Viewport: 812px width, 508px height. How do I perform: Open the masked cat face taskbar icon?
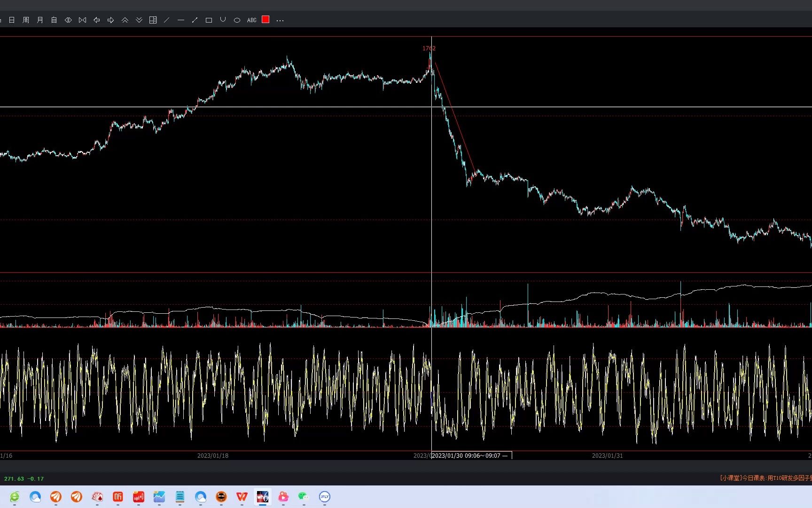click(x=221, y=497)
